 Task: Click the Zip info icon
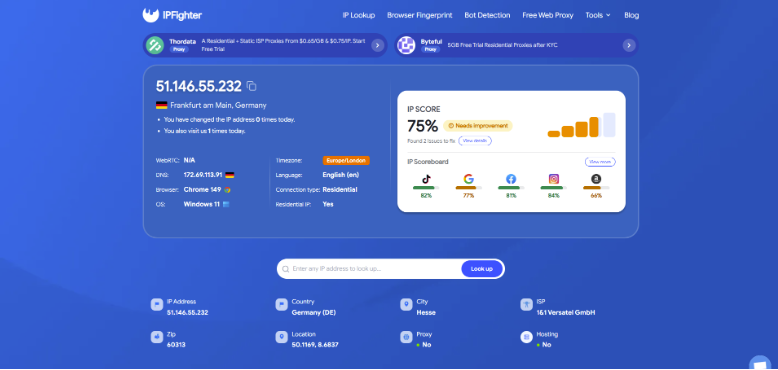coord(157,337)
